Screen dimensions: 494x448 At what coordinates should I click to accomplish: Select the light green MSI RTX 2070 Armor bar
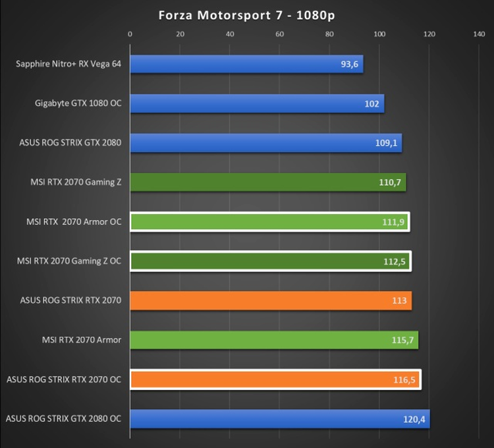click(274, 340)
